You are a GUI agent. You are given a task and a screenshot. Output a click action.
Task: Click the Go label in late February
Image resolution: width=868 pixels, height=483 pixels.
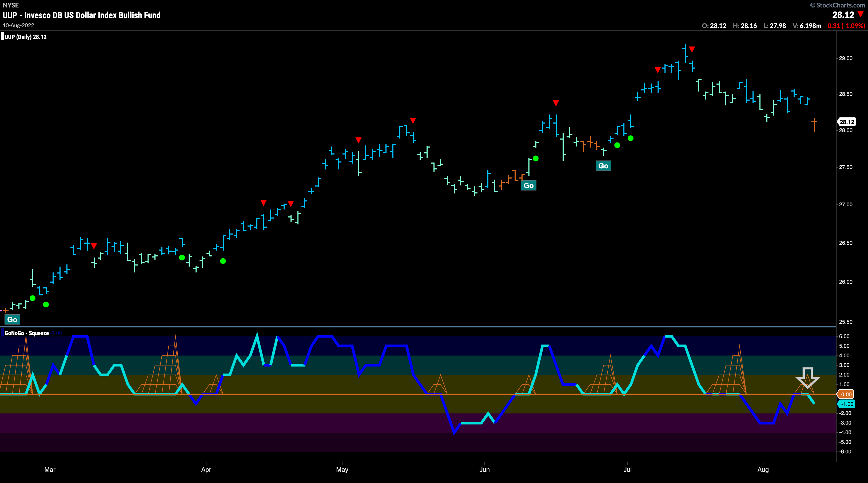(13, 319)
